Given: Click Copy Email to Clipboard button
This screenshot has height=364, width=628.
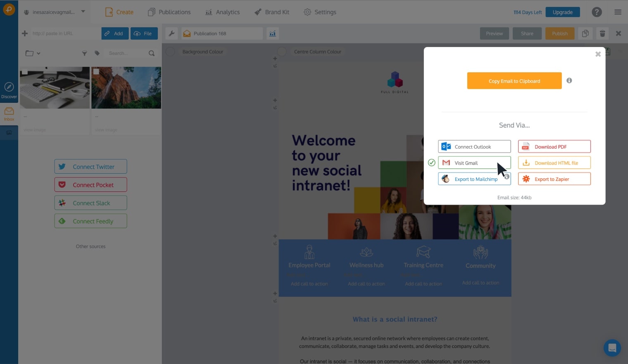Looking at the screenshot, I should (x=514, y=81).
